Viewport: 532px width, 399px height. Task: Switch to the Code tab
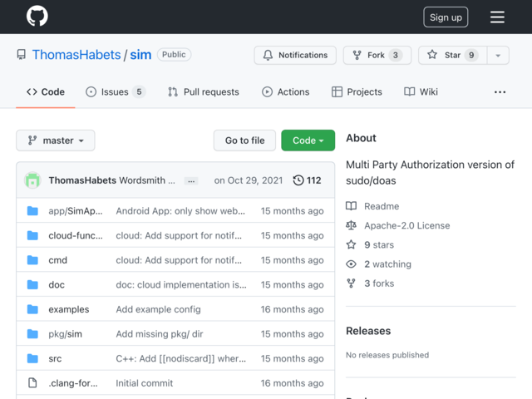(x=46, y=92)
